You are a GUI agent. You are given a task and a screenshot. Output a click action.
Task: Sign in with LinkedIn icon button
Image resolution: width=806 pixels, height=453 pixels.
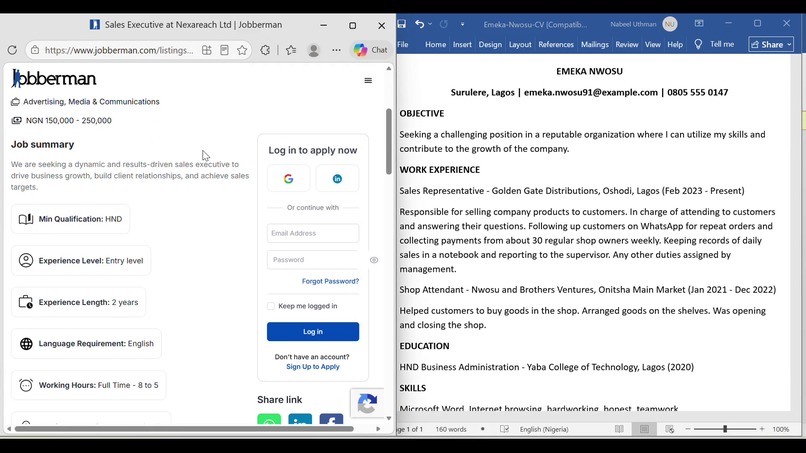[x=337, y=178]
